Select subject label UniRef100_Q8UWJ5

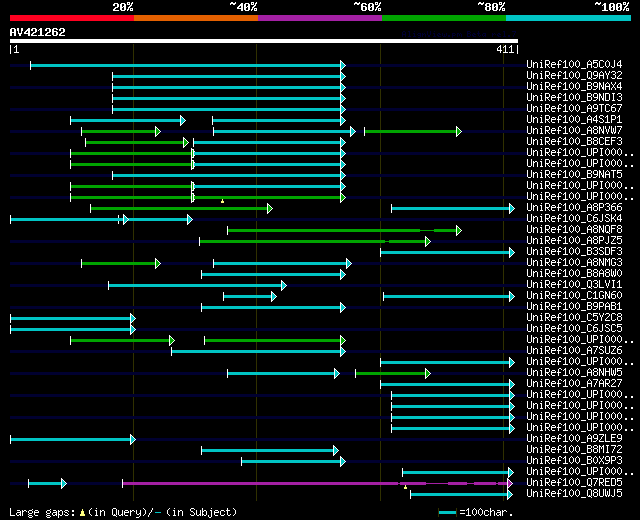click(x=574, y=493)
